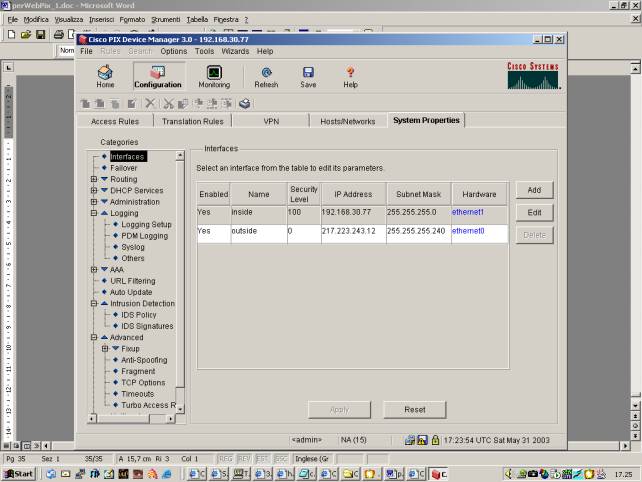Image resolution: width=642 pixels, height=482 pixels.
Task: Click the Refresh toolbar icon
Action: (266, 77)
